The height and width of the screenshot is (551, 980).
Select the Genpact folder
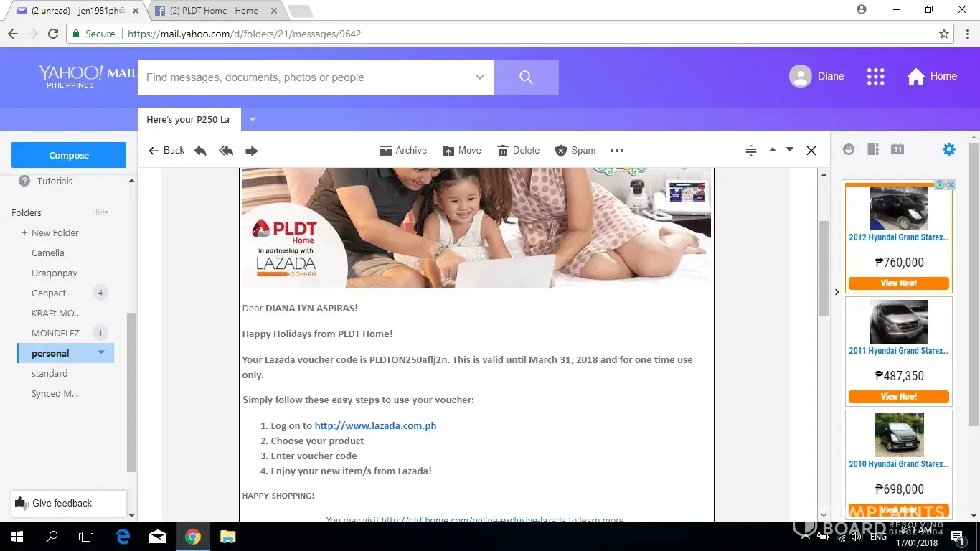point(49,293)
